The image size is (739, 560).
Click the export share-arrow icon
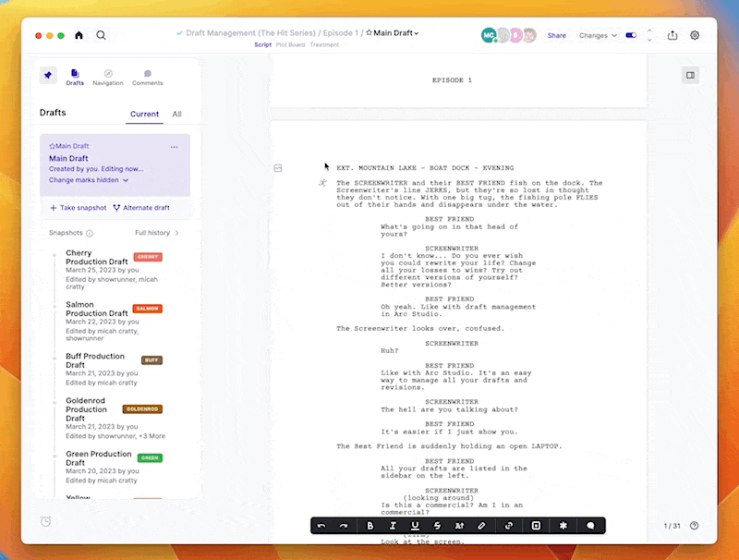672,35
